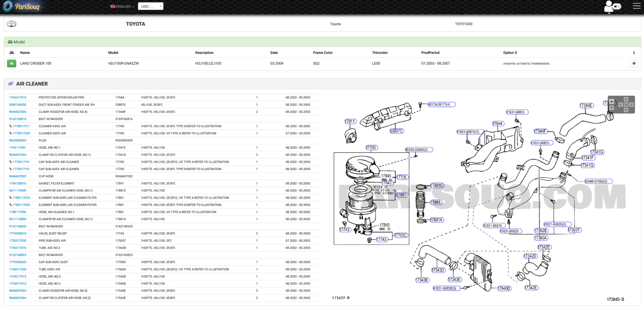Select callout 17940D in the diagram
Screen dimensions: 644x315
[x=504, y=288]
